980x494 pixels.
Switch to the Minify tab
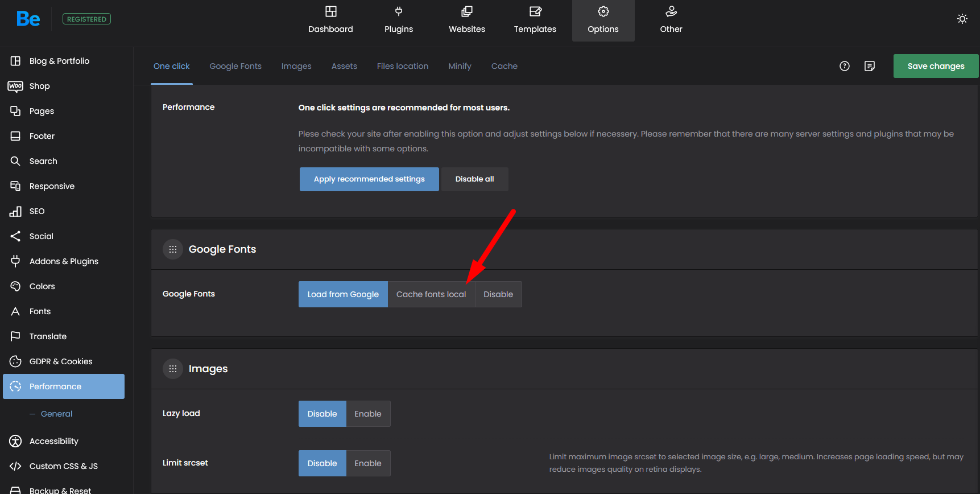click(x=460, y=66)
